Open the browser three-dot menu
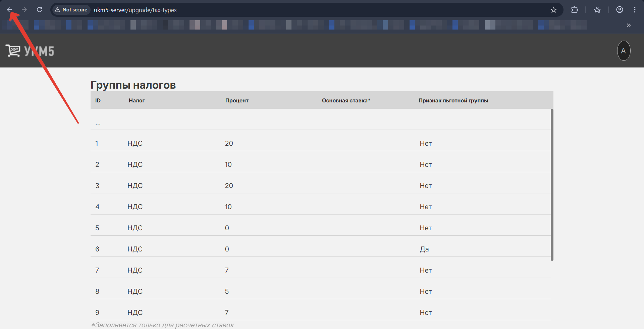This screenshot has height=329, width=644. [635, 10]
